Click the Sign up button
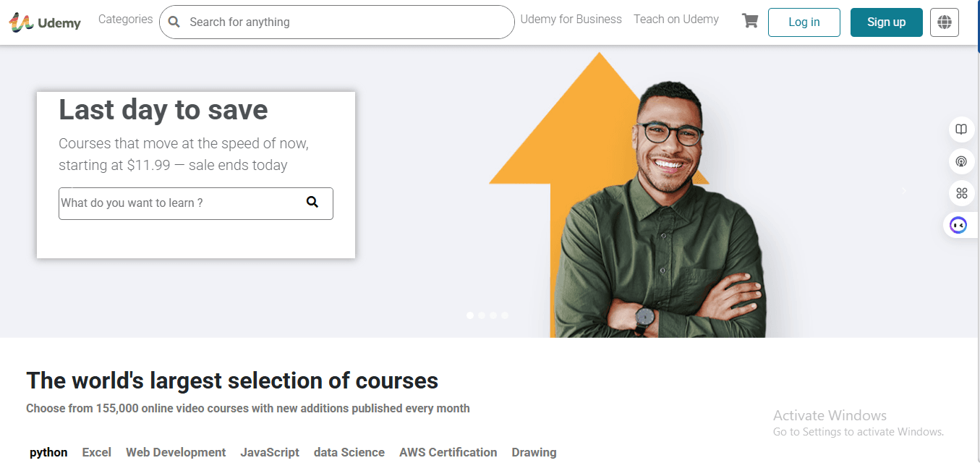Image resolution: width=980 pixels, height=463 pixels. point(886,22)
